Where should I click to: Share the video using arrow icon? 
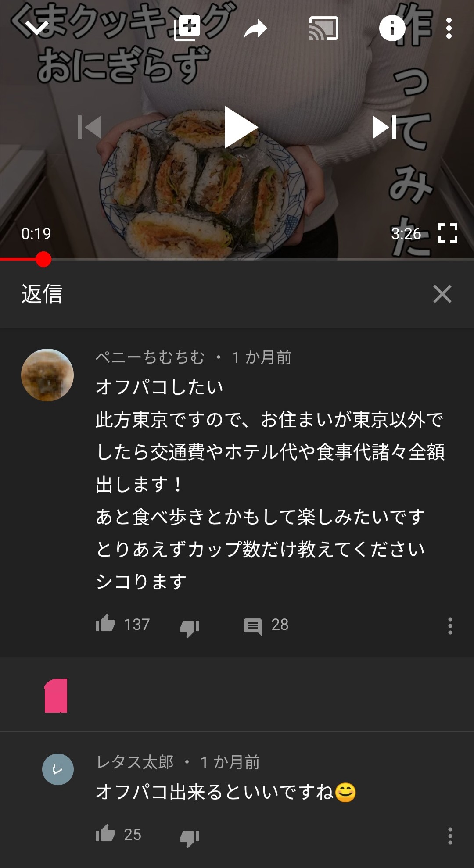255,29
